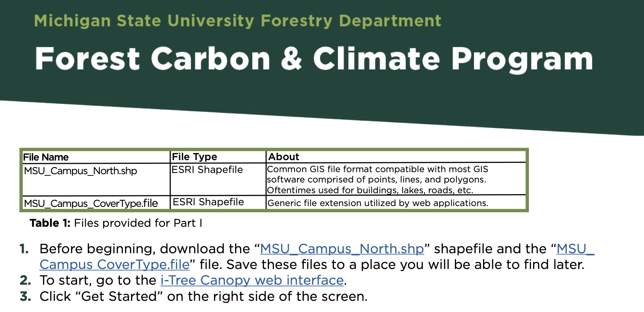
Task: Open the MSU_Campus_North.shp download link
Action: [x=342, y=249]
